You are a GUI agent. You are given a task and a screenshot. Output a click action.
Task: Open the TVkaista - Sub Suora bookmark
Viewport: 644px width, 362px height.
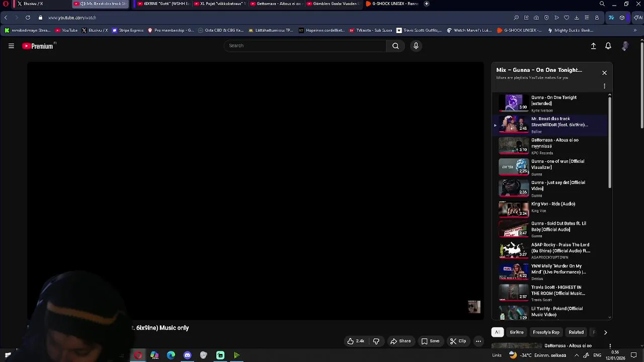(x=370, y=30)
